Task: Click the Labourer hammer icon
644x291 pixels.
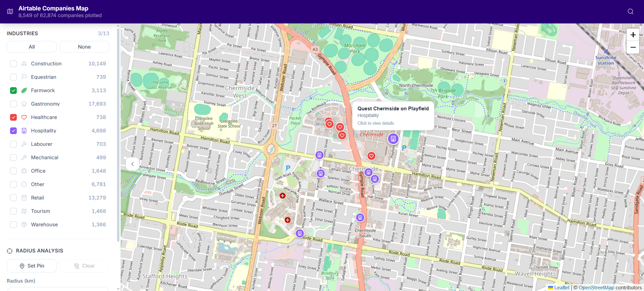Action: coord(24,144)
